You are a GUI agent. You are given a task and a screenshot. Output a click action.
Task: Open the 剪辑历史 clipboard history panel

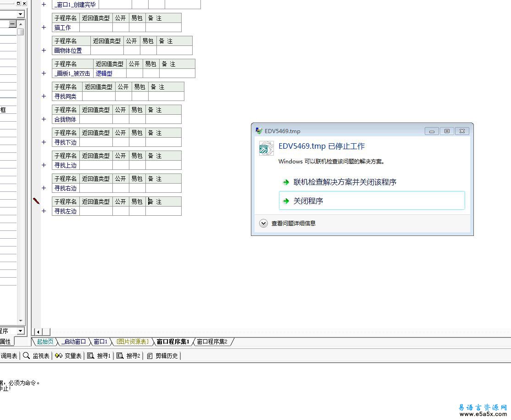pos(162,356)
